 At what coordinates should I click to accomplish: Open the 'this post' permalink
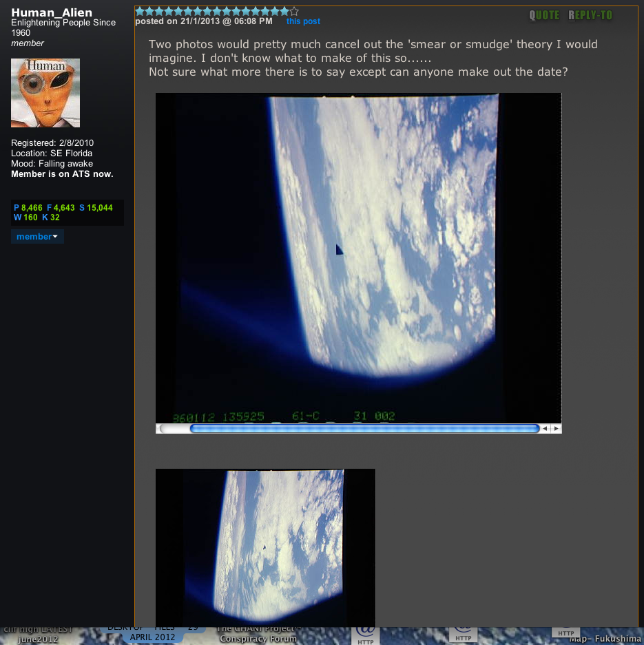point(303,21)
